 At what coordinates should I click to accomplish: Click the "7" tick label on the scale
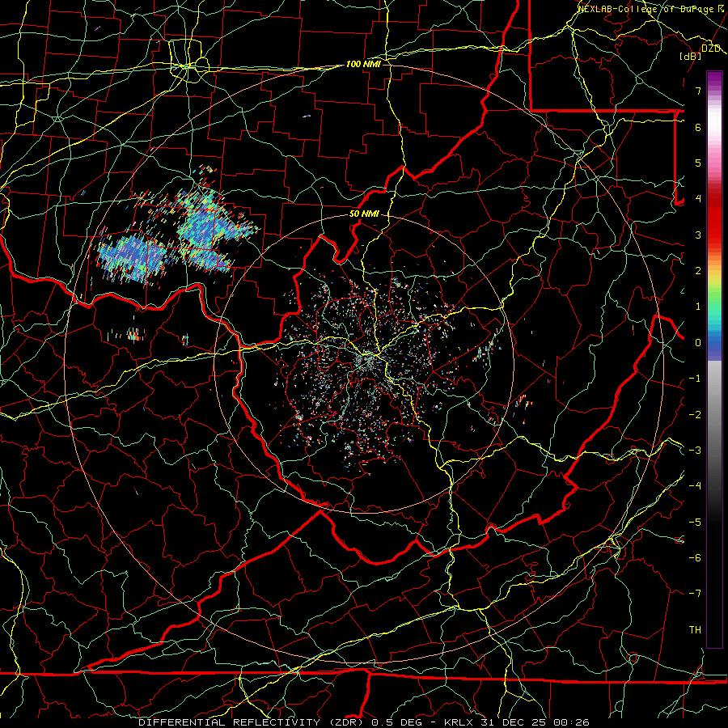698,91
